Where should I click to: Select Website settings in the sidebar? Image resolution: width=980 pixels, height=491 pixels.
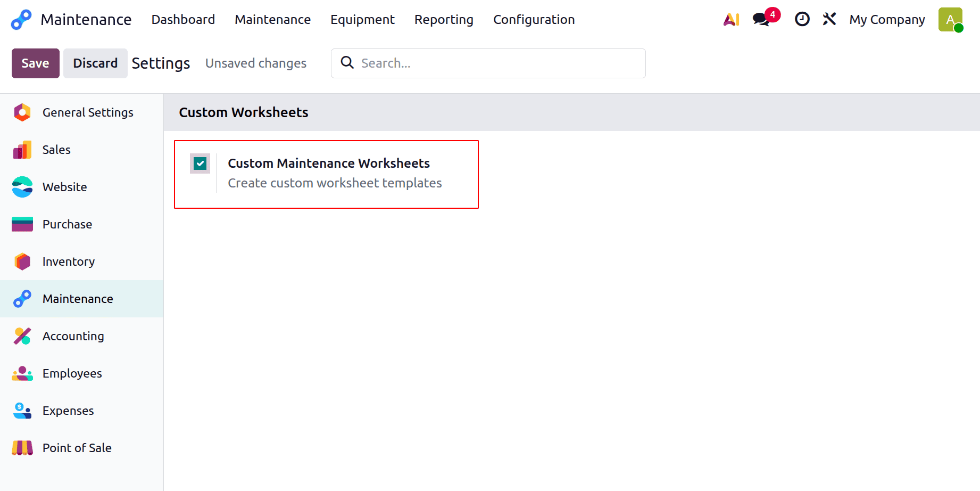(81, 187)
